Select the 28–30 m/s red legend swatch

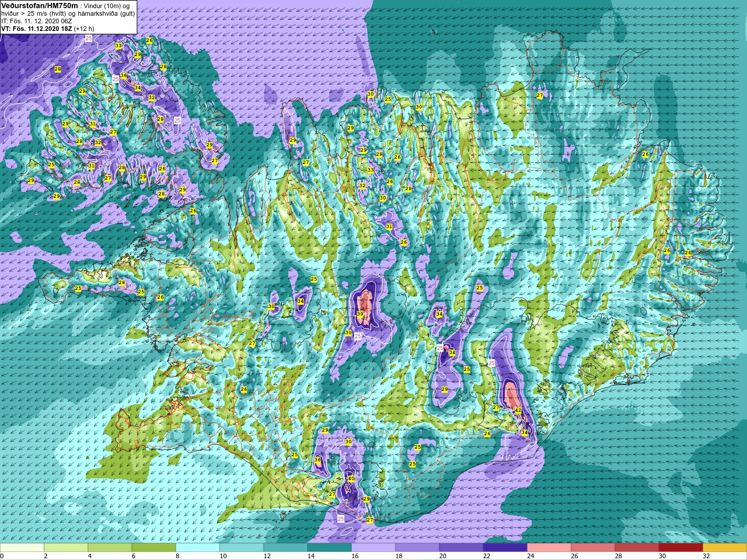tap(637, 548)
